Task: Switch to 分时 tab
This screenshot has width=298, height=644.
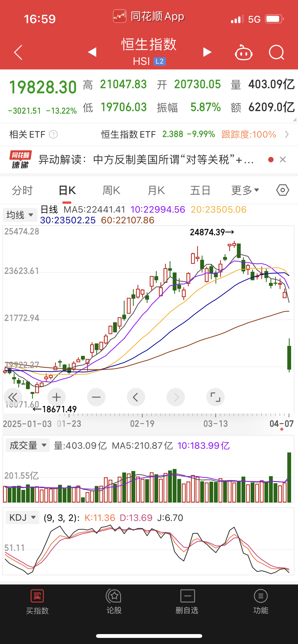Action: tap(22, 190)
